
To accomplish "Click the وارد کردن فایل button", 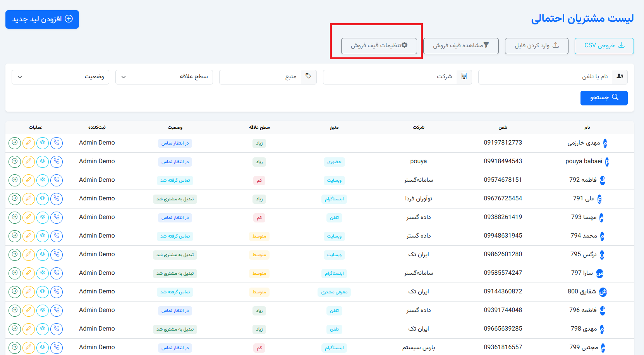I will pyautogui.click(x=536, y=46).
